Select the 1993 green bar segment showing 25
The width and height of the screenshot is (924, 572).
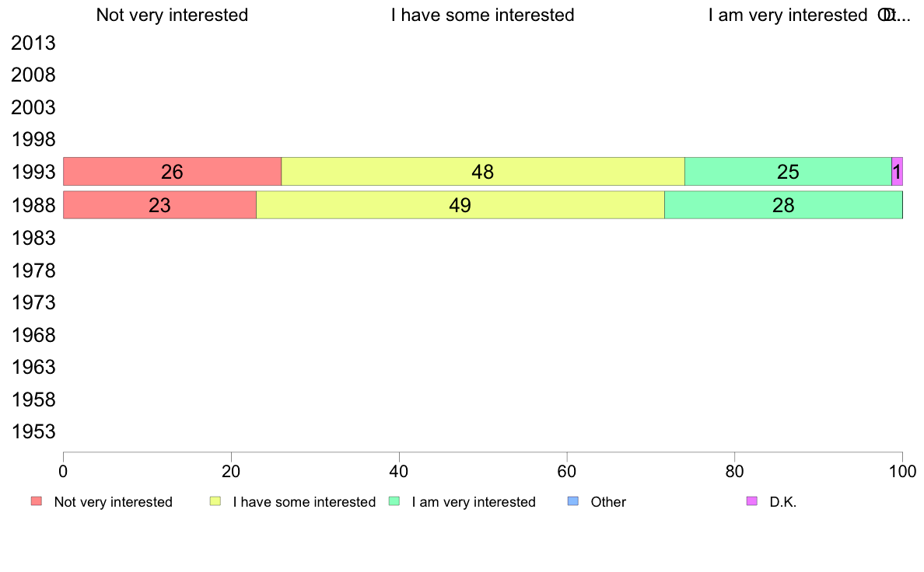coord(788,172)
